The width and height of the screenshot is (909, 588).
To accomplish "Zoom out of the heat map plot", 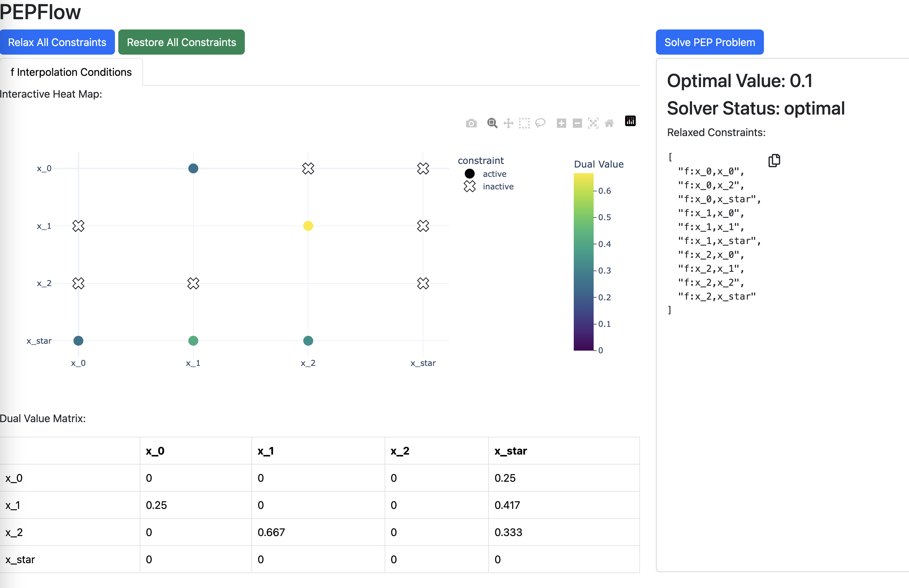I will click(x=577, y=123).
